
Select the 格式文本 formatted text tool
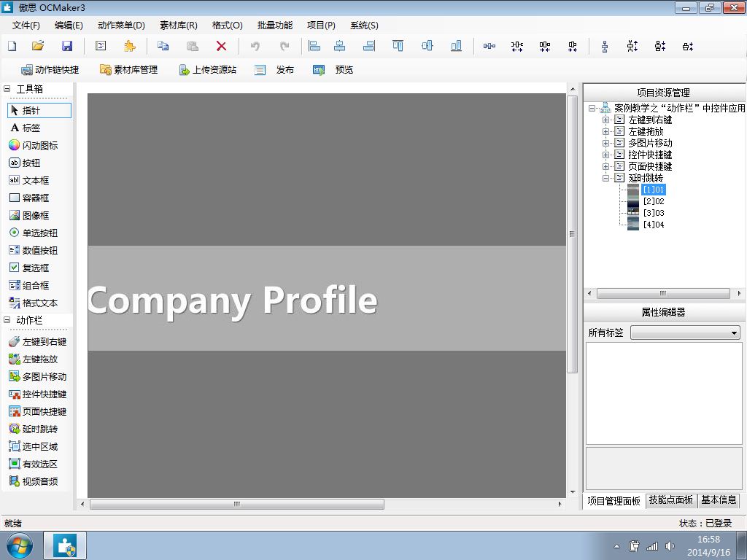[34, 303]
